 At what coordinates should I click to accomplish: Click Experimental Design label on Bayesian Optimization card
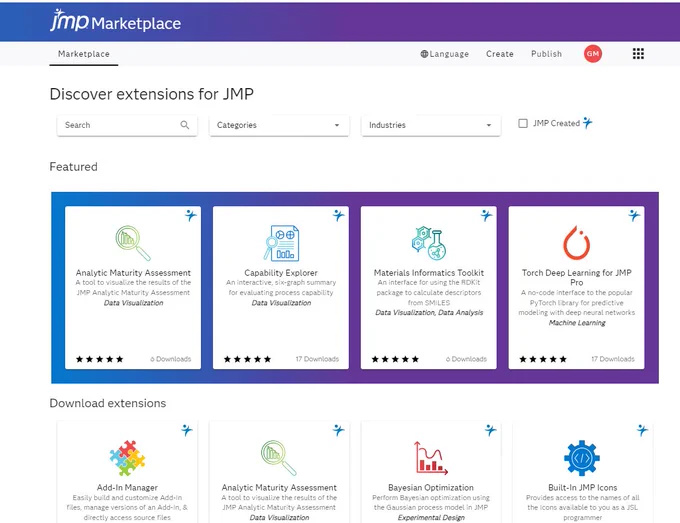431,517
